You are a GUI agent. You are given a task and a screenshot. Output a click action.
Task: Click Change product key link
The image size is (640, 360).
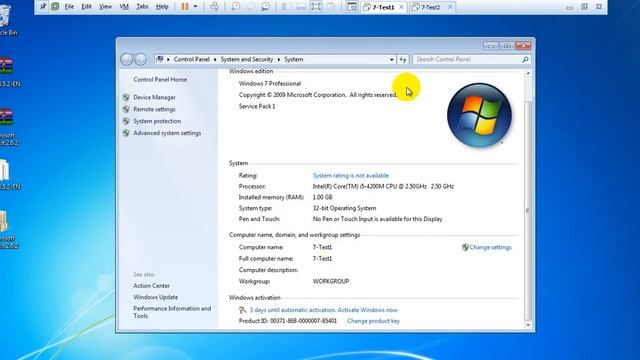(373, 321)
